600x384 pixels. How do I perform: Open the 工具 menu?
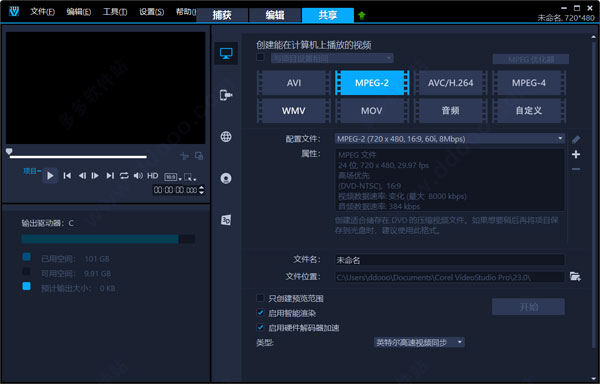point(115,12)
